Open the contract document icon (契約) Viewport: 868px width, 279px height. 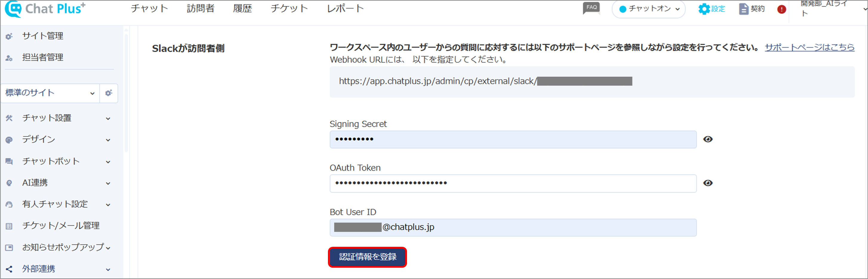(744, 9)
